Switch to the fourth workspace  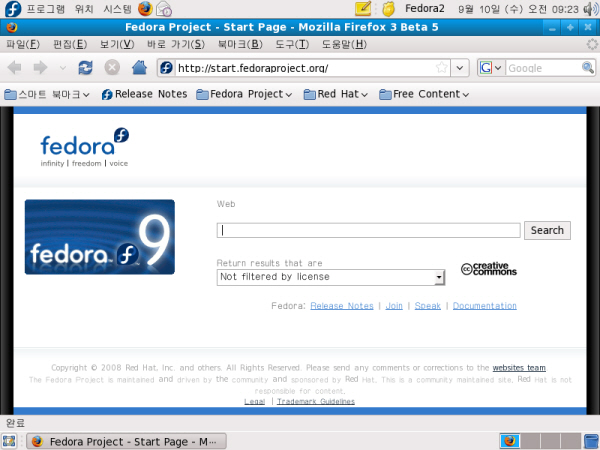click(x=571, y=441)
